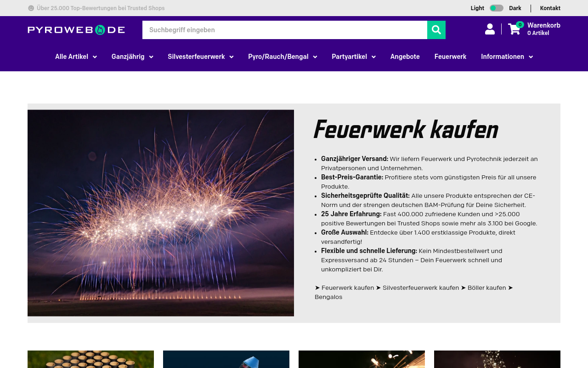The height and width of the screenshot is (368, 588).
Task: Click the search input field
Action: click(x=285, y=30)
